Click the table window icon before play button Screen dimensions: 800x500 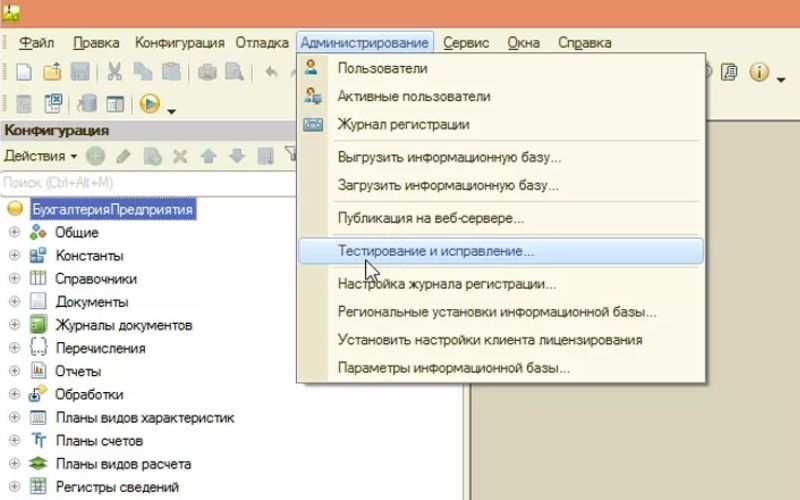point(115,104)
